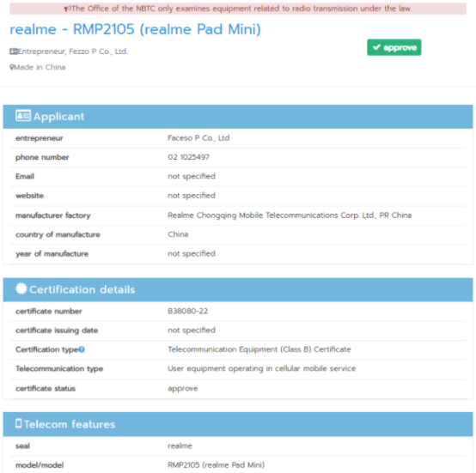Click the 'not specified' value for Email
This screenshot has width=476, height=473.
[192, 176]
